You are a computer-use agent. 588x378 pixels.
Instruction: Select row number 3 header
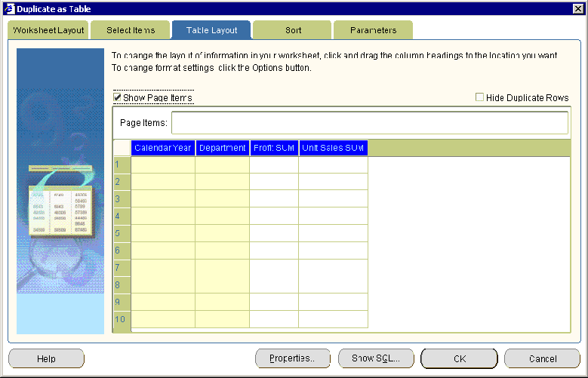coord(122,198)
